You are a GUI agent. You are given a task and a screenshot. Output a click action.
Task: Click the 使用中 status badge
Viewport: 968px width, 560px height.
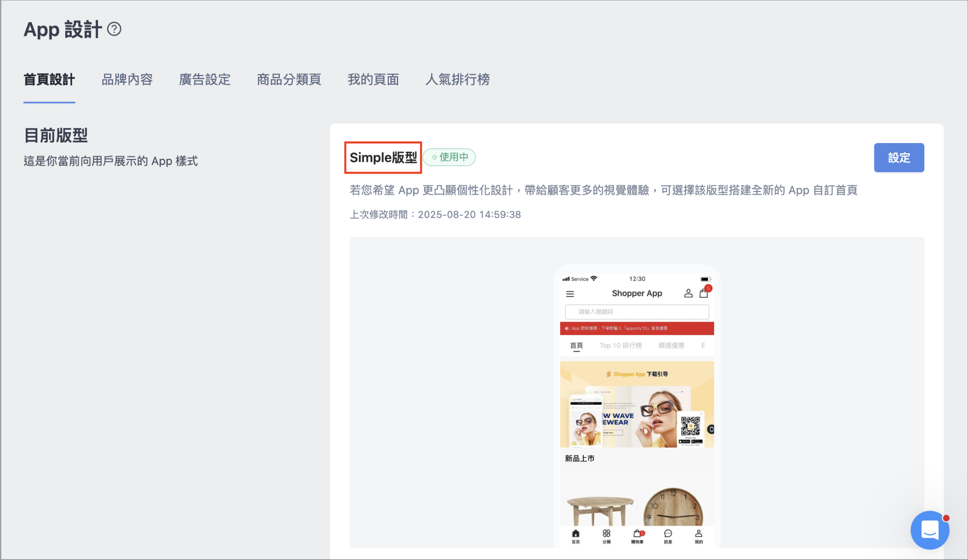coord(449,157)
